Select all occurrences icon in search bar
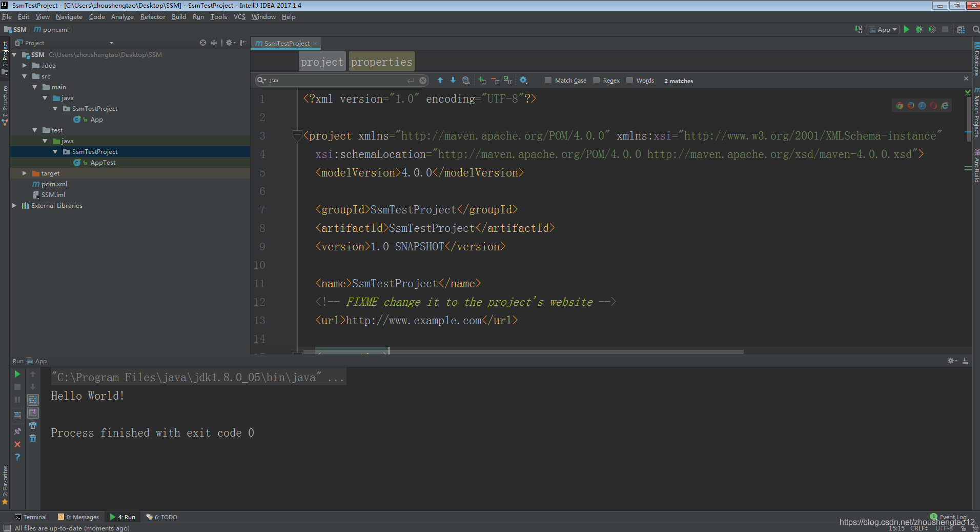 (507, 80)
